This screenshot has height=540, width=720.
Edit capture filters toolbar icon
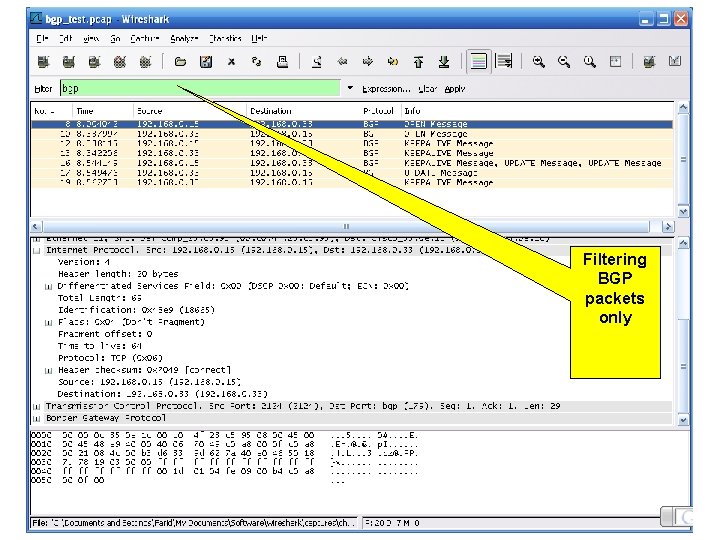649,62
